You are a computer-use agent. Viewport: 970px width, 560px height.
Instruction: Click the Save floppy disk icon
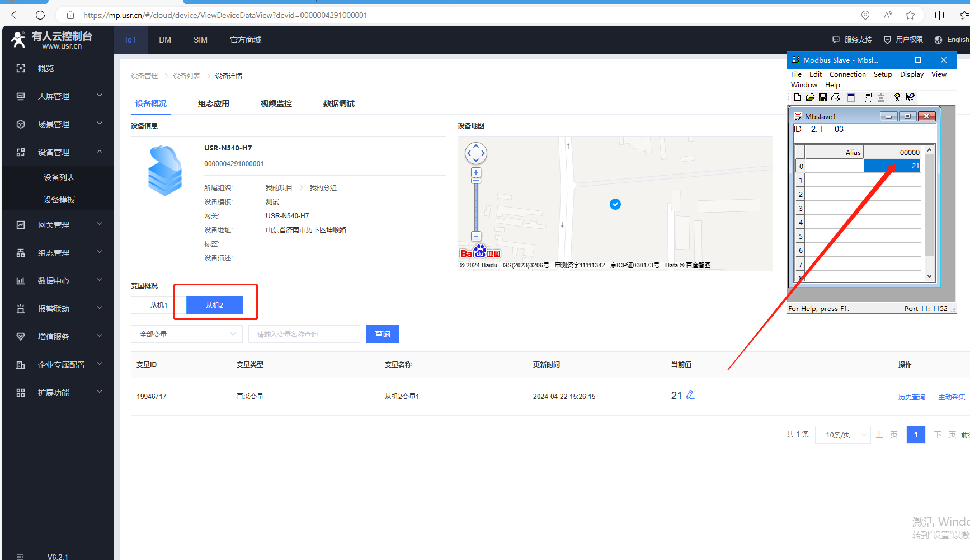823,97
